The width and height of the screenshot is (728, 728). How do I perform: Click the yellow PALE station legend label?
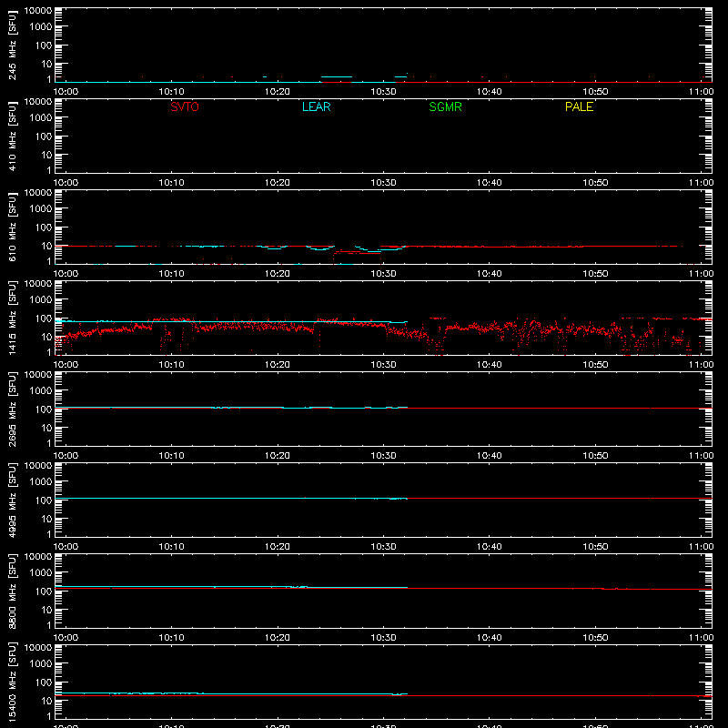pyautogui.click(x=579, y=106)
